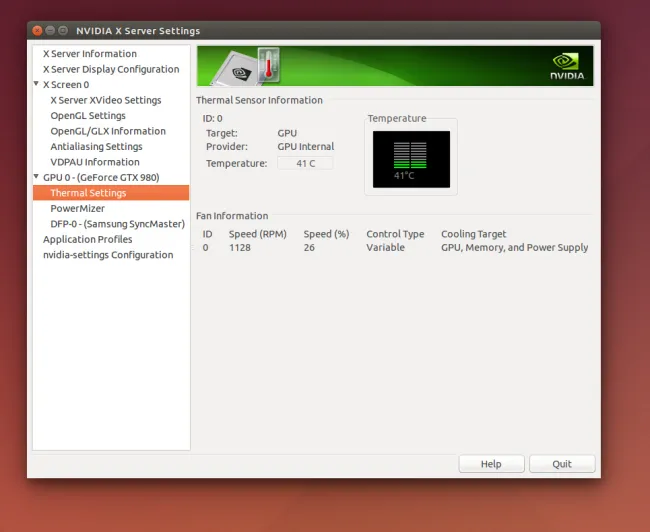The image size is (650, 532).
Task: Click the fan Speed (%) value 26
Action: point(309,248)
